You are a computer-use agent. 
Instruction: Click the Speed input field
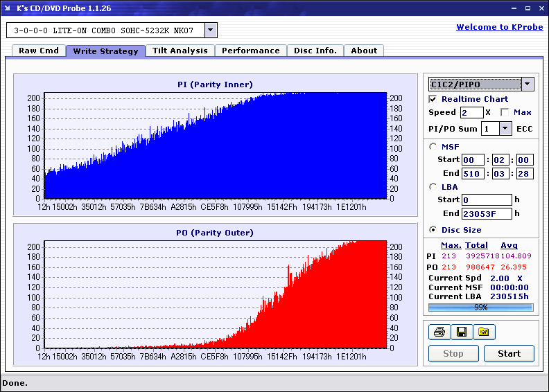(471, 113)
